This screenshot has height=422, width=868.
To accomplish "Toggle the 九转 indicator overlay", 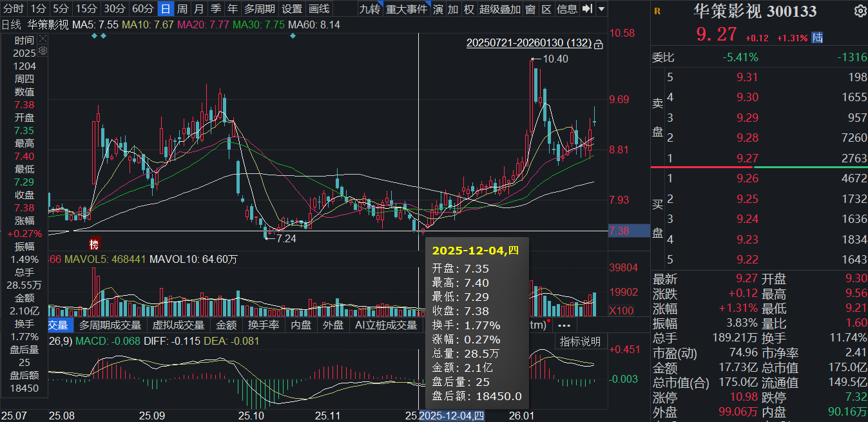I will coord(369,8).
